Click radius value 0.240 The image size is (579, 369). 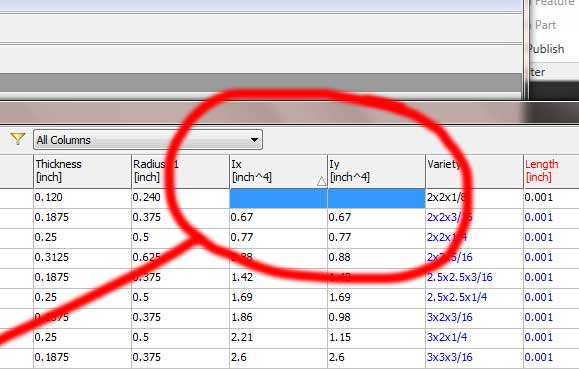[x=180, y=198]
